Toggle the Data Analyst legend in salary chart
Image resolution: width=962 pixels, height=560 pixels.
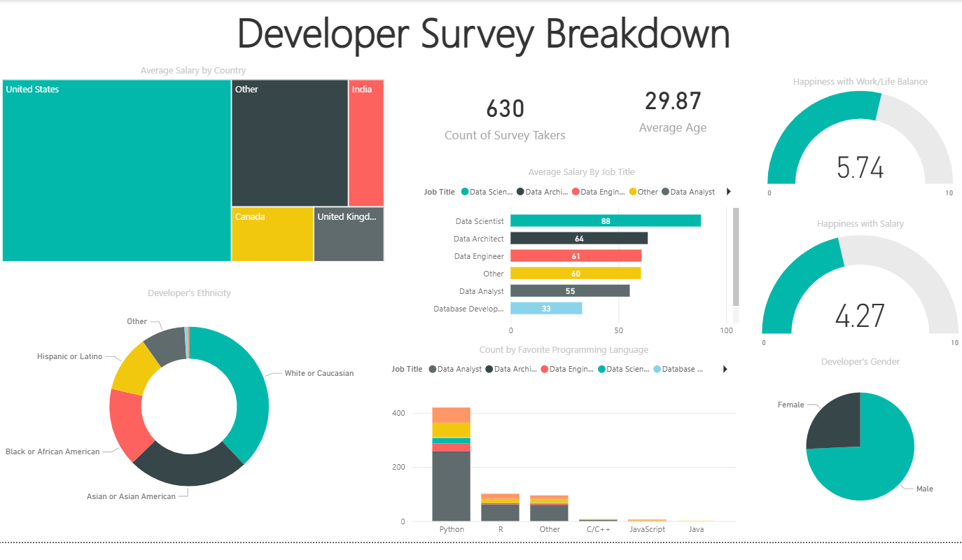click(664, 191)
